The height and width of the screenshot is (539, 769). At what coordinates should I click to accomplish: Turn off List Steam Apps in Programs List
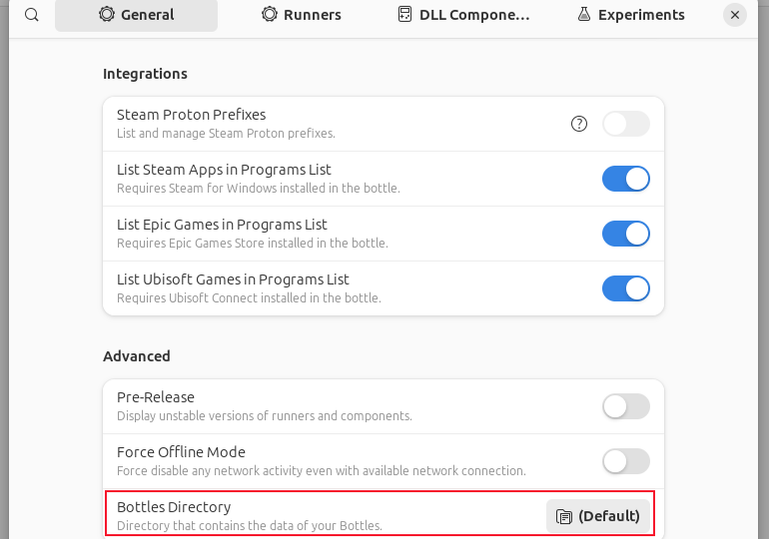pyautogui.click(x=626, y=179)
